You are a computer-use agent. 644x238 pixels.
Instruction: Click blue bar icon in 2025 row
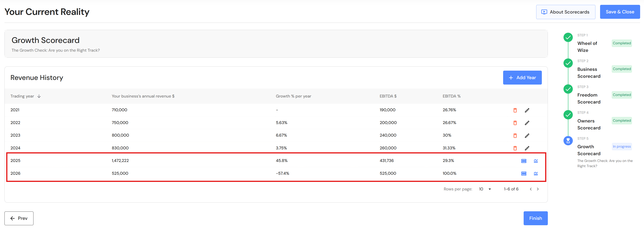click(x=523, y=161)
